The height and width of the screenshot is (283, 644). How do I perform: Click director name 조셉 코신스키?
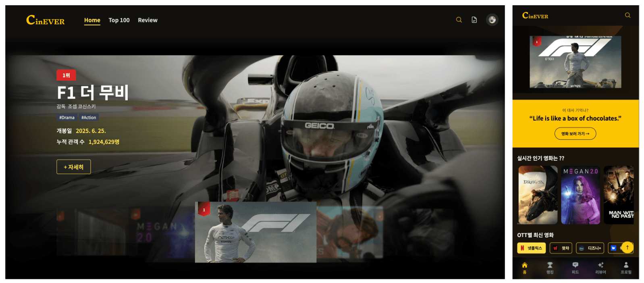[x=82, y=106]
